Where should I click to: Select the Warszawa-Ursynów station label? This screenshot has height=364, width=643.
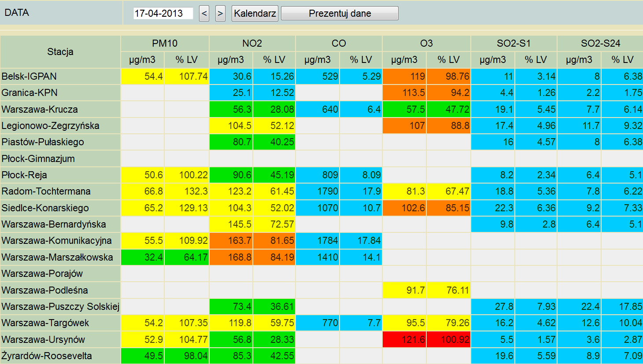60,339
